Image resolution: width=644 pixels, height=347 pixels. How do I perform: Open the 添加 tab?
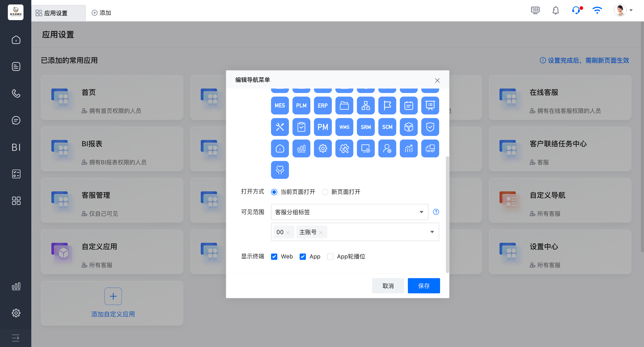coord(102,13)
